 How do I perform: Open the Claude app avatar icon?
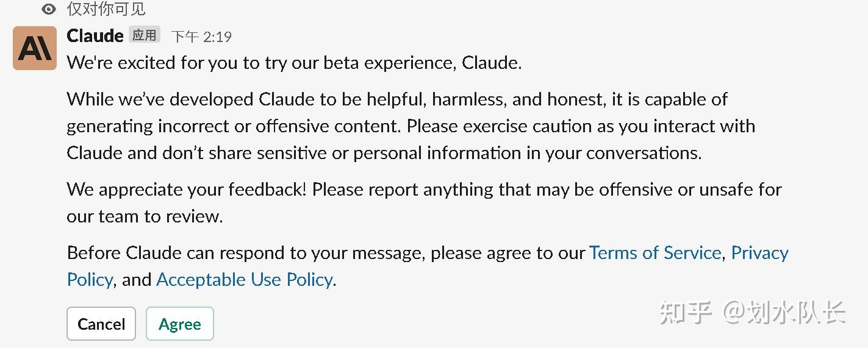coord(35,48)
